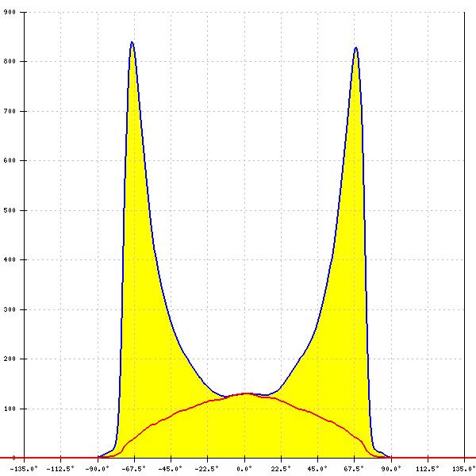The height and width of the screenshot is (476, 476).
Task: Click the 45.0° x-axis label
Action: (x=317, y=469)
